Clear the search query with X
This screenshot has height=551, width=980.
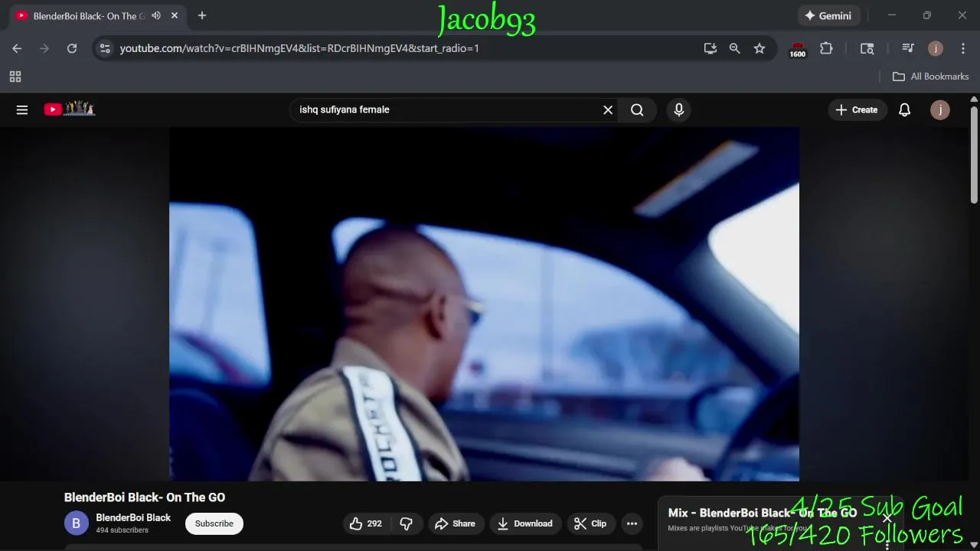coord(608,109)
